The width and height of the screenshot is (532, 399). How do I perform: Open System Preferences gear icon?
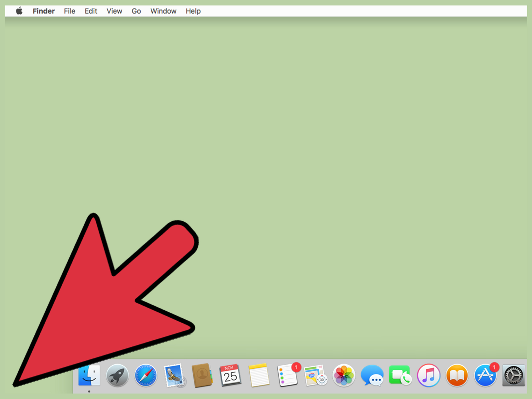(514, 375)
